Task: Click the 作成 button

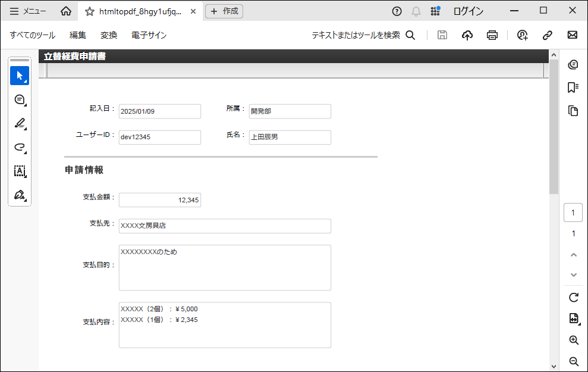Action: point(224,11)
